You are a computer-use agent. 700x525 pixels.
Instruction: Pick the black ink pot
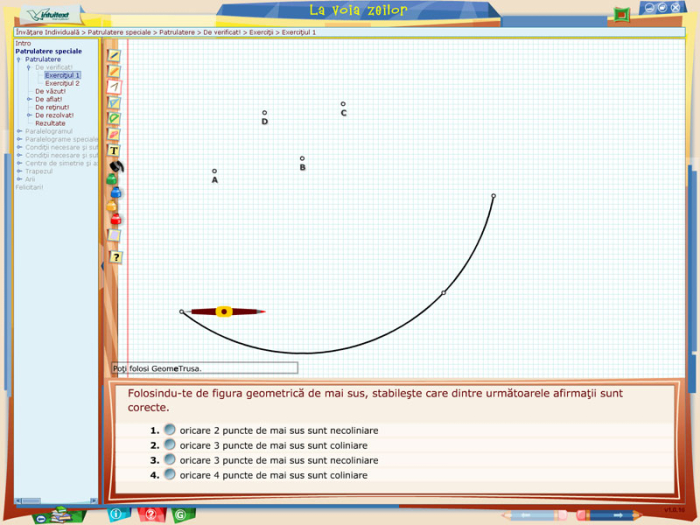117,167
